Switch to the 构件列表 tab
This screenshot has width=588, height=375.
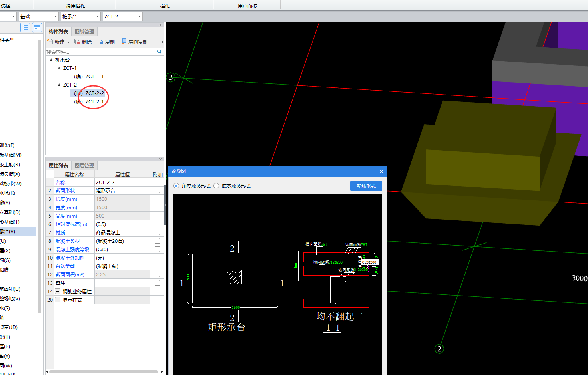click(58, 31)
